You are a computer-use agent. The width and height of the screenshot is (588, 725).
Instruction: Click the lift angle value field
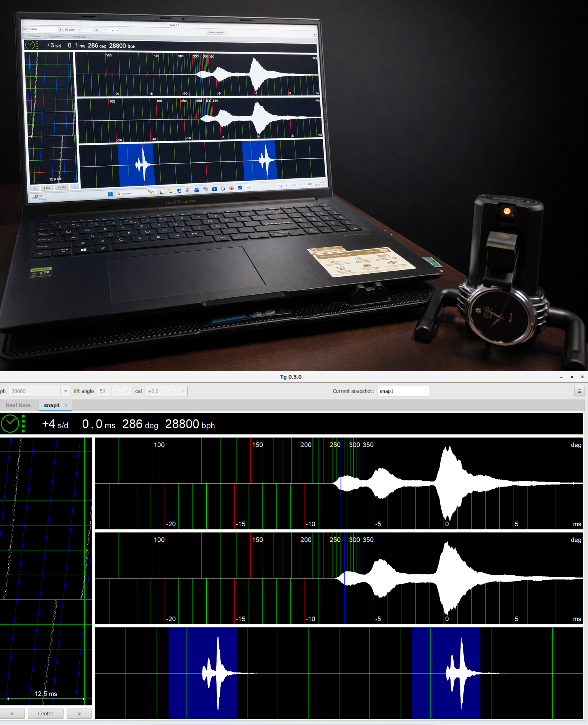pyautogui.click(x=104, y=391)
